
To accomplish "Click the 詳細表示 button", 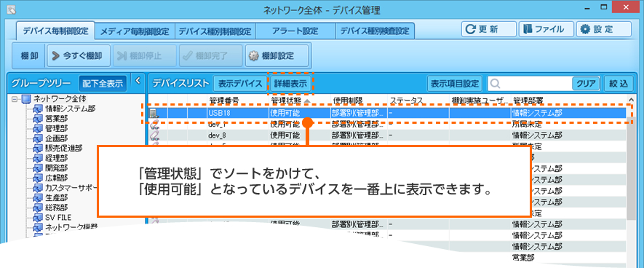I will (291, 84).
